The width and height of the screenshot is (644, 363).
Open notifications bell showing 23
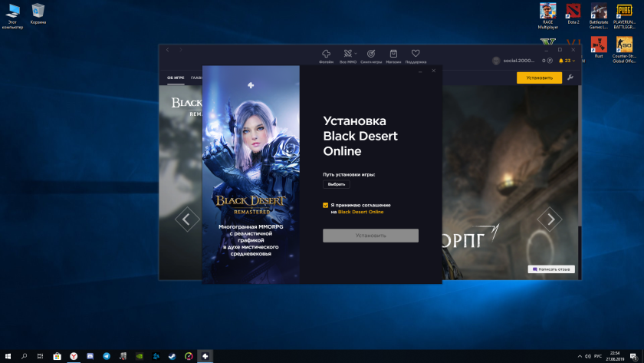click(x=561, y=61)
